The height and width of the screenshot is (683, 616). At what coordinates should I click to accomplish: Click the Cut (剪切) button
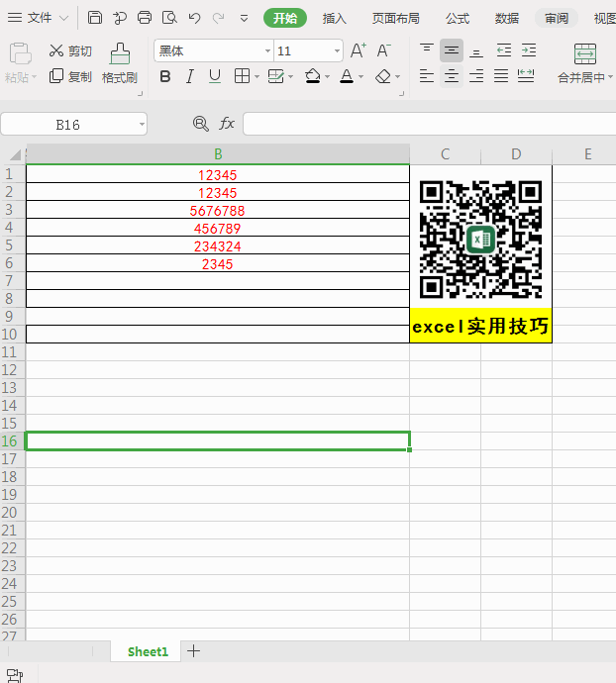coord(70,50)
